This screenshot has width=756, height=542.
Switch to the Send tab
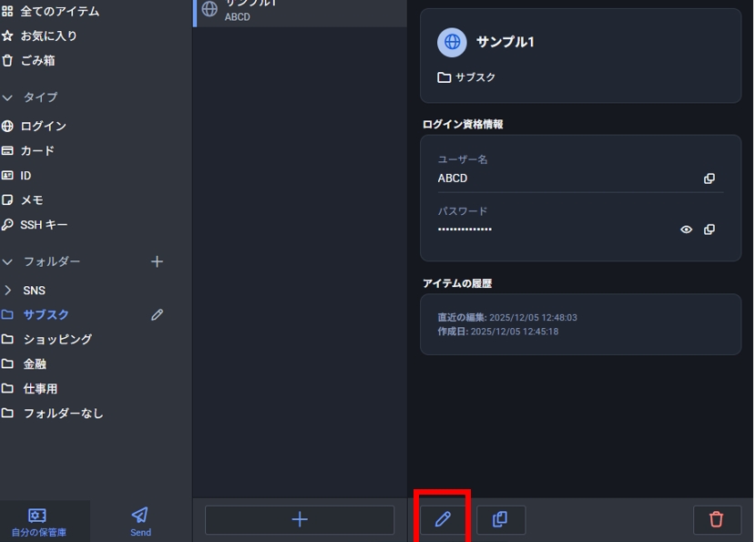(140, 521)
